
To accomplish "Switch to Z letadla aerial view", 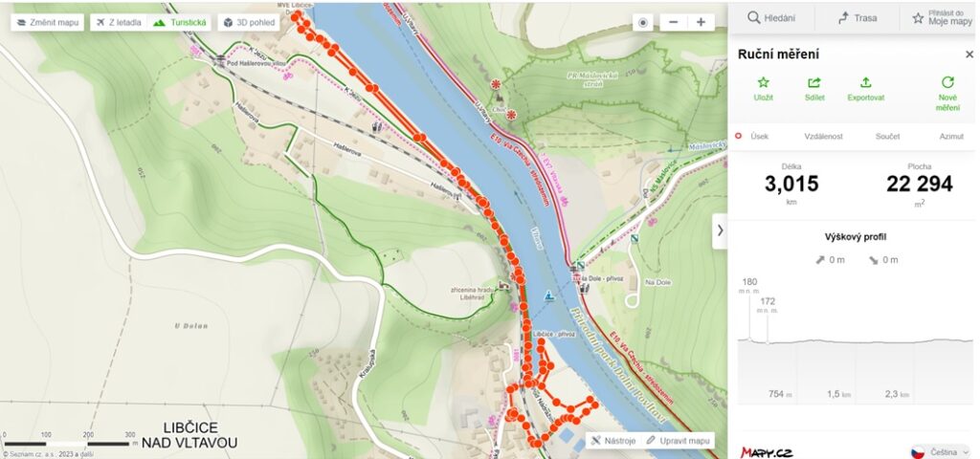I will (119, 23).
